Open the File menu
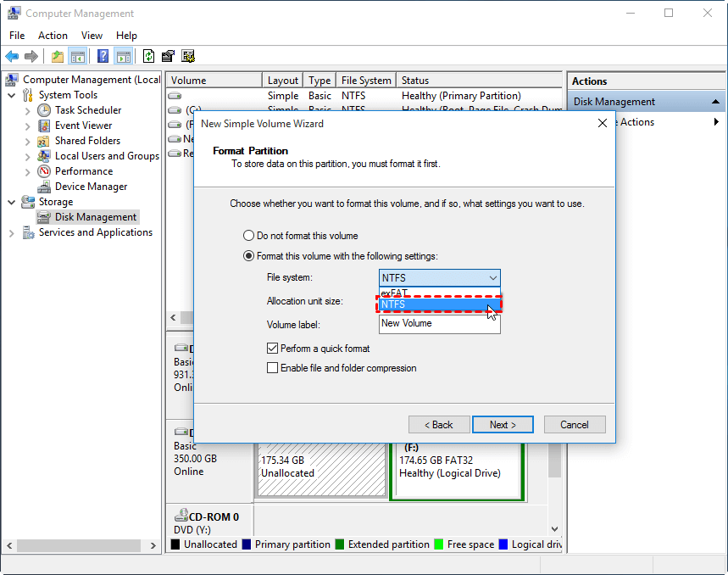This screenshot has height=575, width=728. tap(17, 36)
